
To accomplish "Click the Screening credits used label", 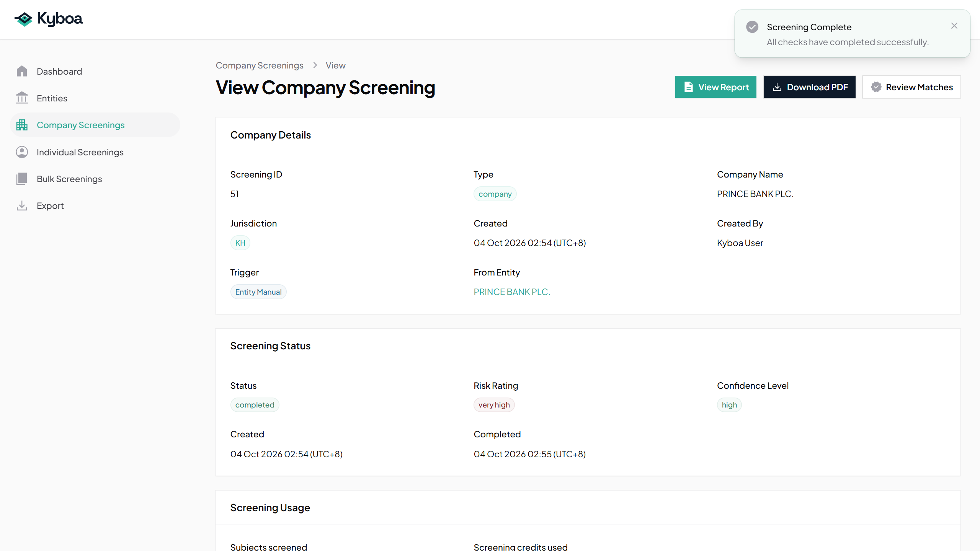I will pyautogui.click(x=521, y=547).
